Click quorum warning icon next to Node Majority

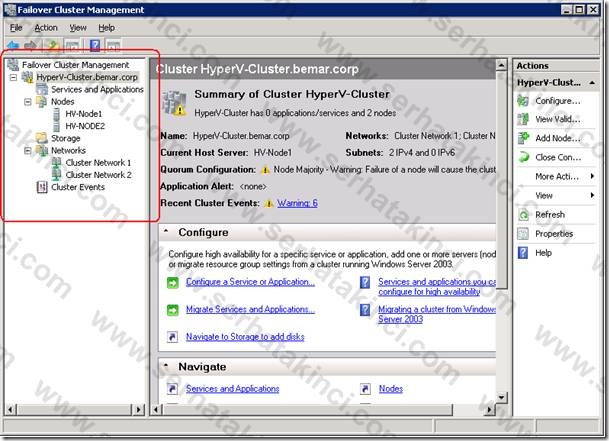click(265, 170)
